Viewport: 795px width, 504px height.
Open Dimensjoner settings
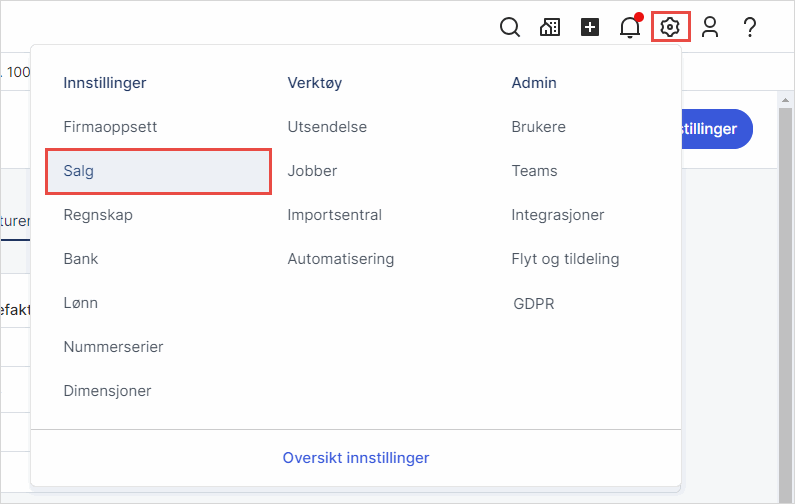(107, 391)
